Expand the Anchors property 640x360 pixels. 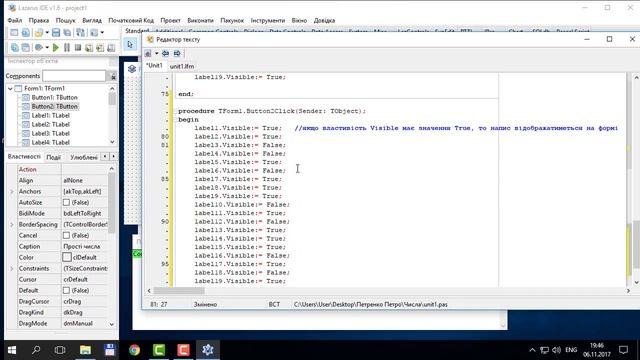[x=12, y=191]
